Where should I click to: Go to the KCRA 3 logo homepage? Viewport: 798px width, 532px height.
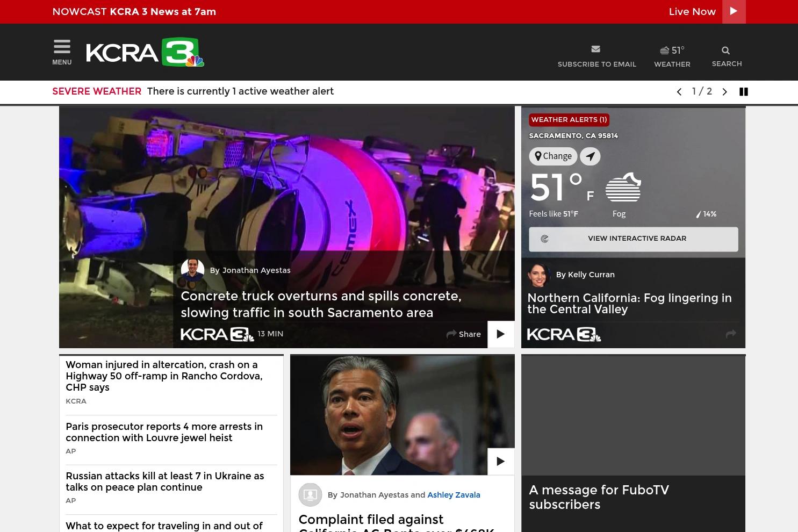coord(145,52)
